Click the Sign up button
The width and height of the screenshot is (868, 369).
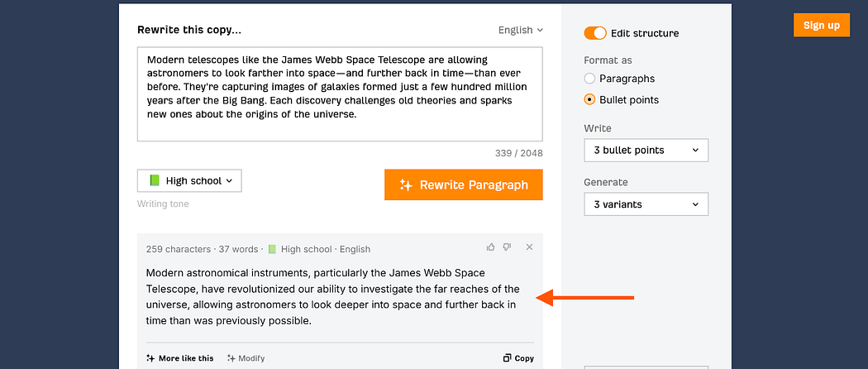pyautogui.click(x=822, y=25)
